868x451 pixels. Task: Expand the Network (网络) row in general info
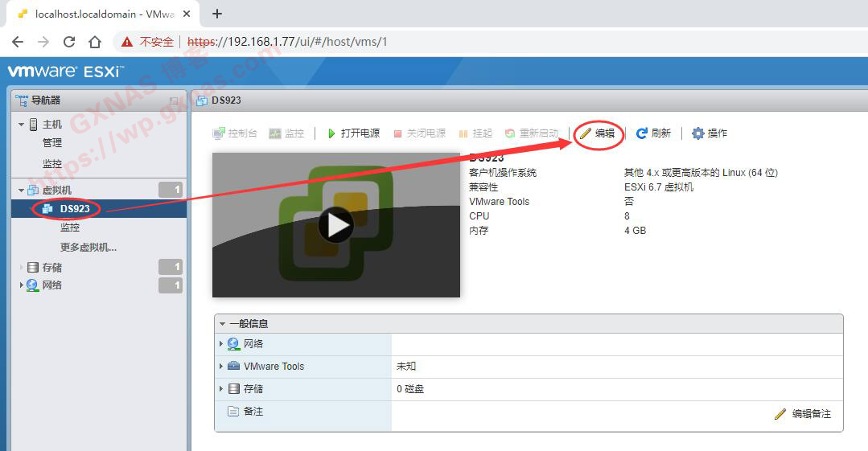(222, 344)
